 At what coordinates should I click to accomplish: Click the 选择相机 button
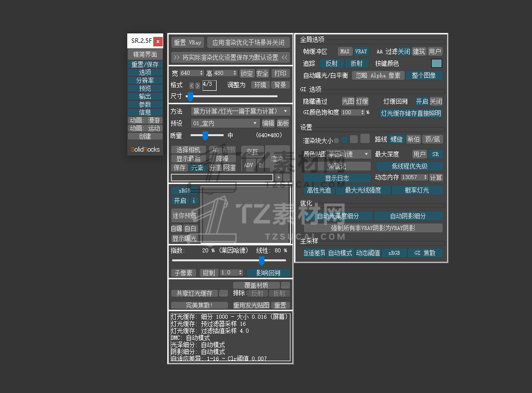click(x=188, y=150)
